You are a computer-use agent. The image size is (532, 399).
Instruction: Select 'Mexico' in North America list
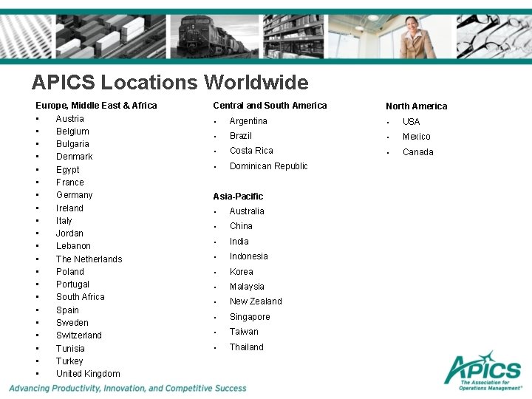[417, 137]
